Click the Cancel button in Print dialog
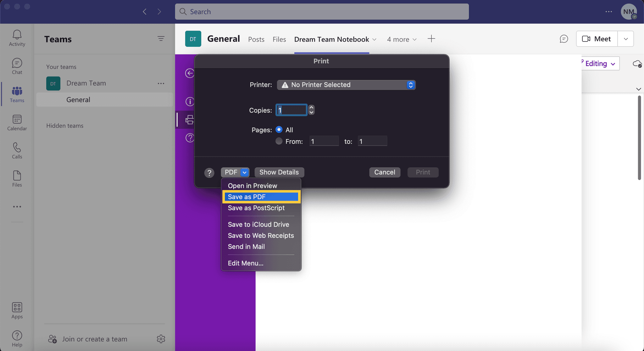Screen dimensions: 644x351 (x=385, y=172)
